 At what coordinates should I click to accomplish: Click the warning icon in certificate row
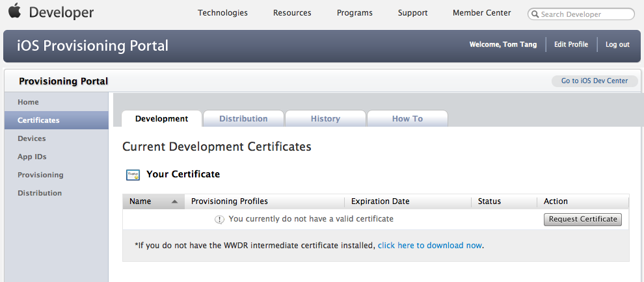coord(220,219)
